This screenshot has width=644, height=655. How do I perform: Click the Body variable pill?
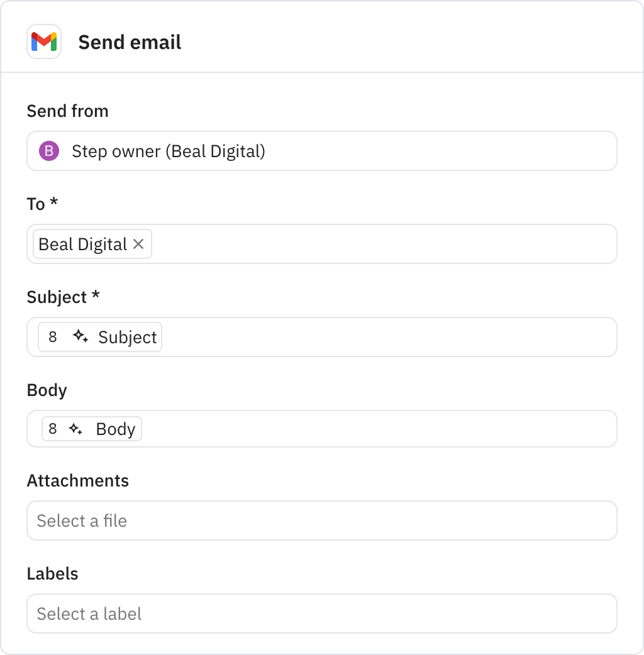coord(116,429)
